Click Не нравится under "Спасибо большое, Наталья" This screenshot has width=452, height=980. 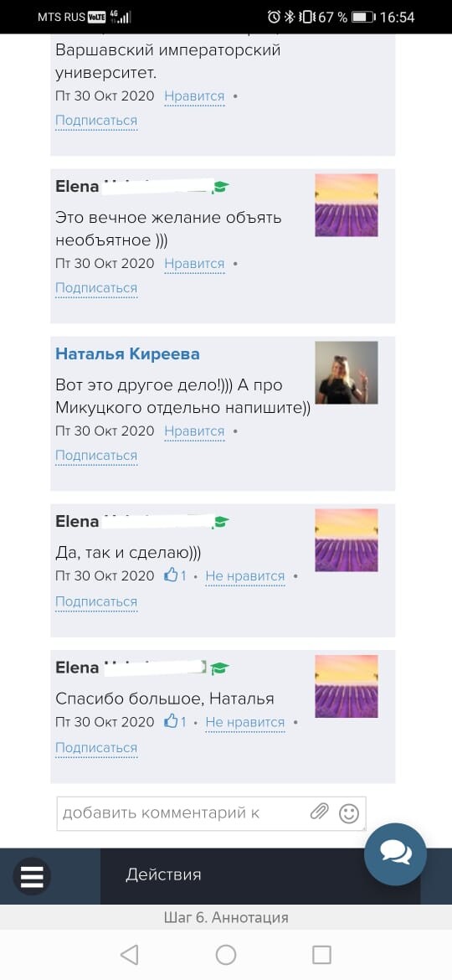pyautogui.click(x=244, y=723)
